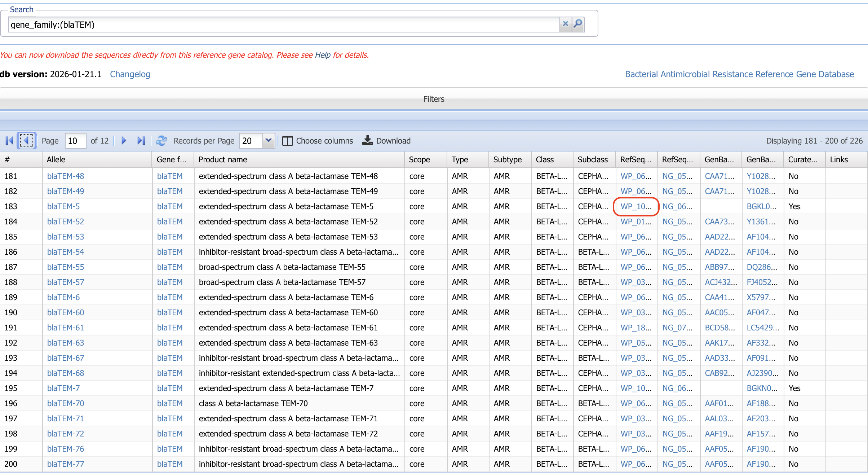This screenshot has height=474, width=868.
Task: Click the Download button
Action: (386, 141)
